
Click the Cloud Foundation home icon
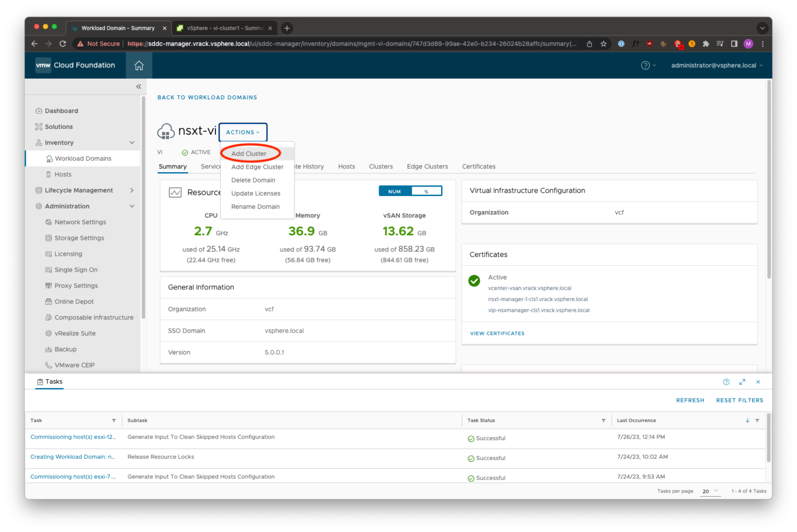point(138,65)
